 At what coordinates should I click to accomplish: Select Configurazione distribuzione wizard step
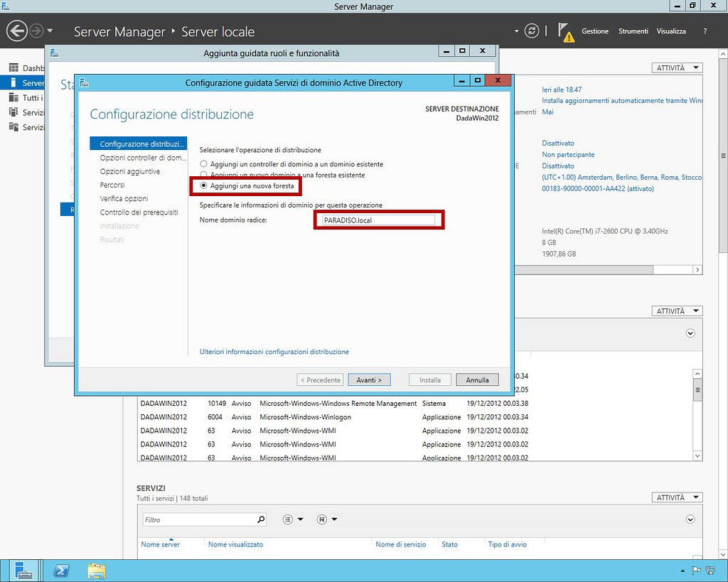click(x=139, y=144)
